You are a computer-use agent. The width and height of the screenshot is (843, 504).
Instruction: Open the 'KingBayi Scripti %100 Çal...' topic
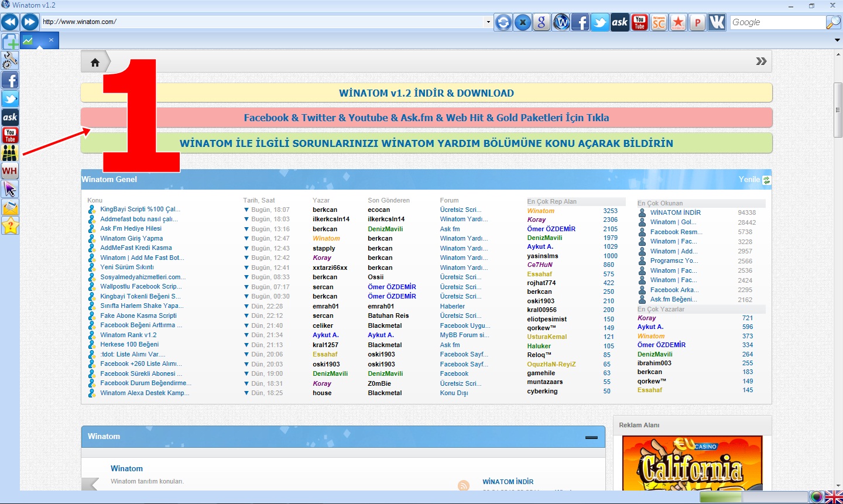point(140,210)
